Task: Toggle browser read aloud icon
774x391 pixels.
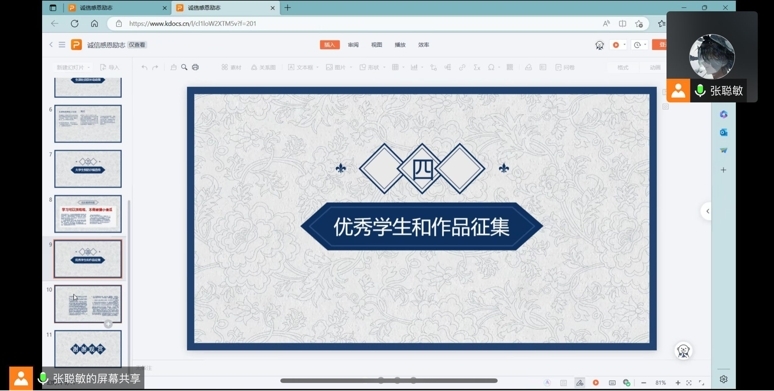Action: click(x=606, y=23)
